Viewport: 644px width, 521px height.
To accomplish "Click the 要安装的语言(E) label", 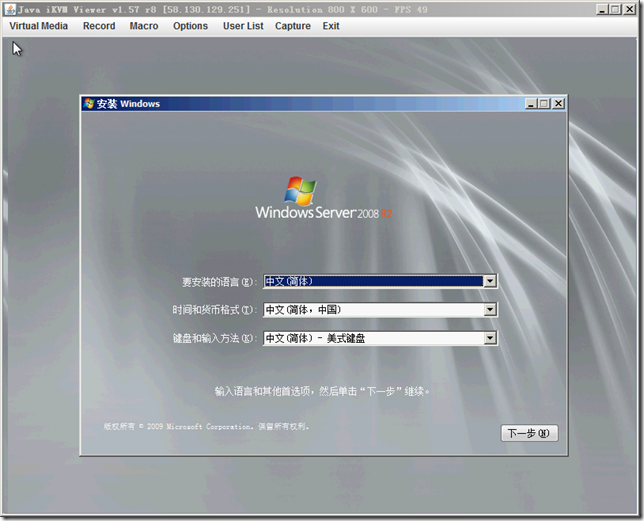I will coord(219,282).
